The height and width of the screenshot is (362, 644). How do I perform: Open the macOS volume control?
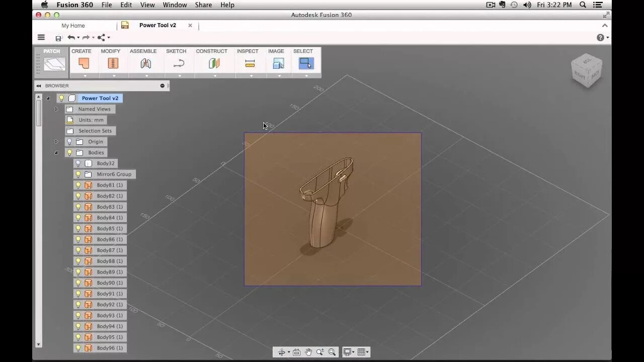tap(527, 5)
